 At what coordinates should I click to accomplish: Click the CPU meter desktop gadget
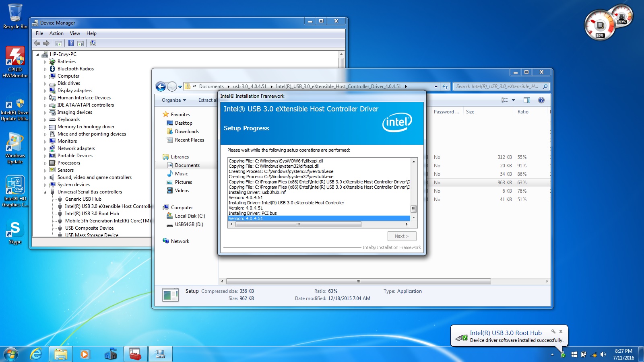[600, 25]
